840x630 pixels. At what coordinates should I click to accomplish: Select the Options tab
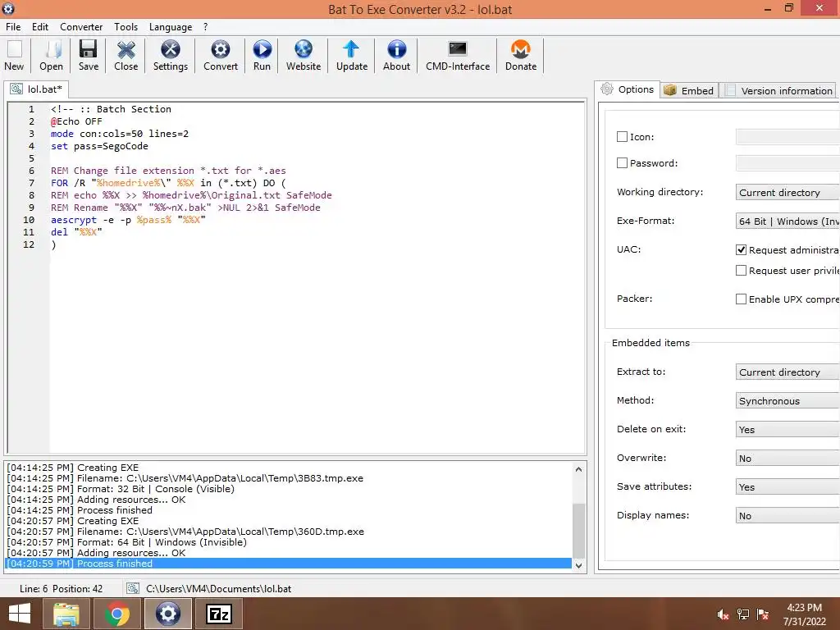tap(627, 89)
